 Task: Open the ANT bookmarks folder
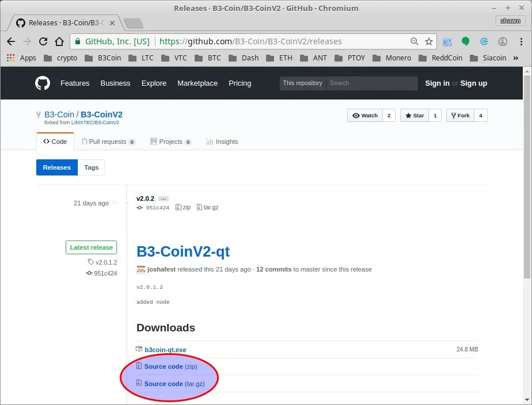(x=313, y=58)
